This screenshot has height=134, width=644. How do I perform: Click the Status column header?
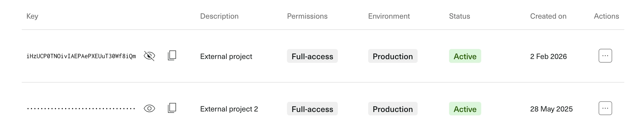click(x=459, y=16)
